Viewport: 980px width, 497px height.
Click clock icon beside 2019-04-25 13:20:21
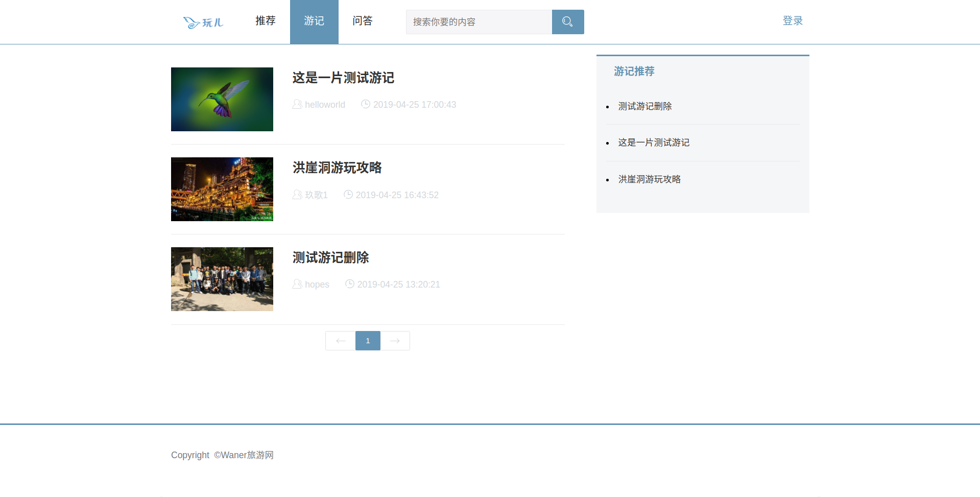[x=350, y=284]
